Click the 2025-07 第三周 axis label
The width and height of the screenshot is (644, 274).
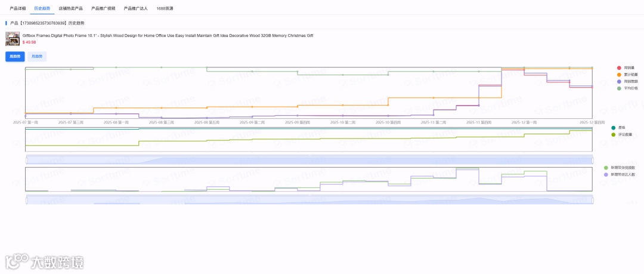point(70,122)
